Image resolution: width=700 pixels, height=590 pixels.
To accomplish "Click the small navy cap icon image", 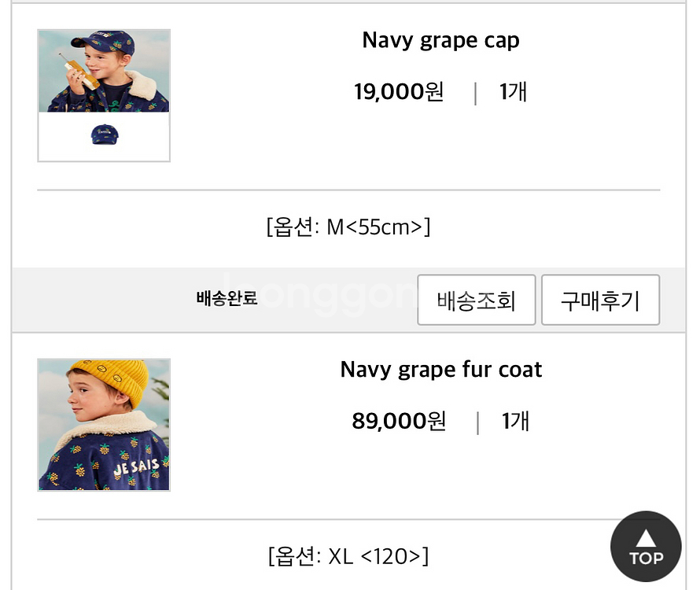I will [x=105, y=135].
